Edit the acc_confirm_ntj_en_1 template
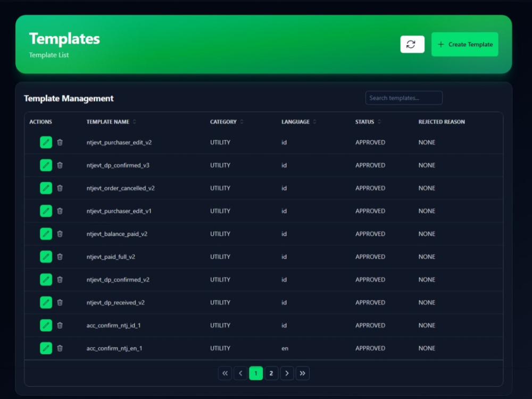 pos(46,348)
